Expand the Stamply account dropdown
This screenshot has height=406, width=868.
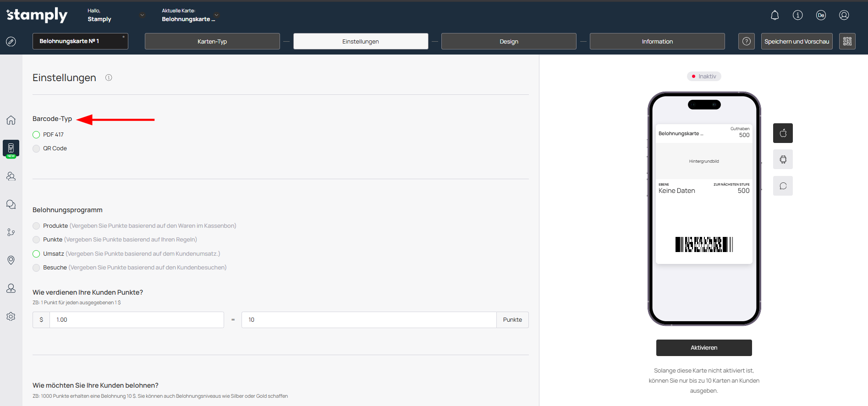pos(142,15)
